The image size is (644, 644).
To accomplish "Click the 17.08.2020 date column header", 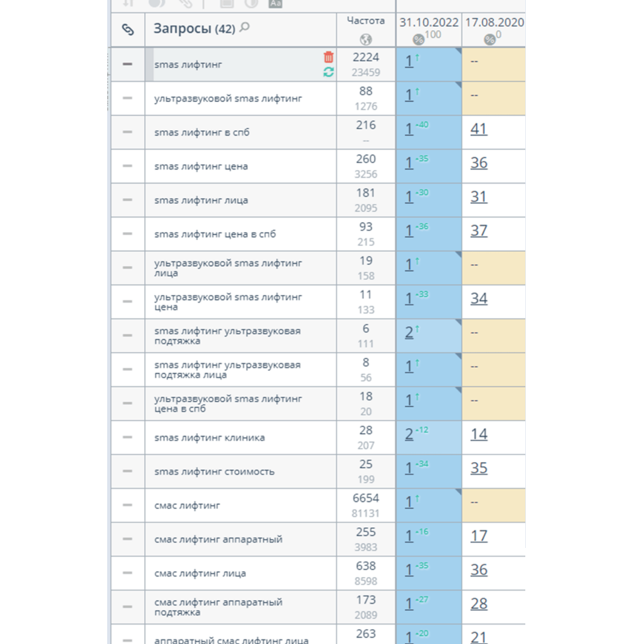I will (x=494, y=22).
